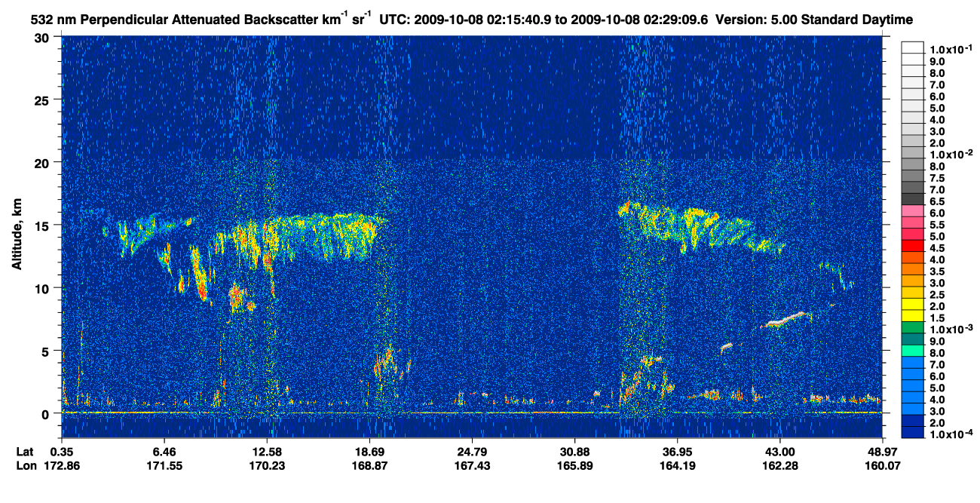
Task: Click colorbar label 6.5
Action: coord(937,201)
